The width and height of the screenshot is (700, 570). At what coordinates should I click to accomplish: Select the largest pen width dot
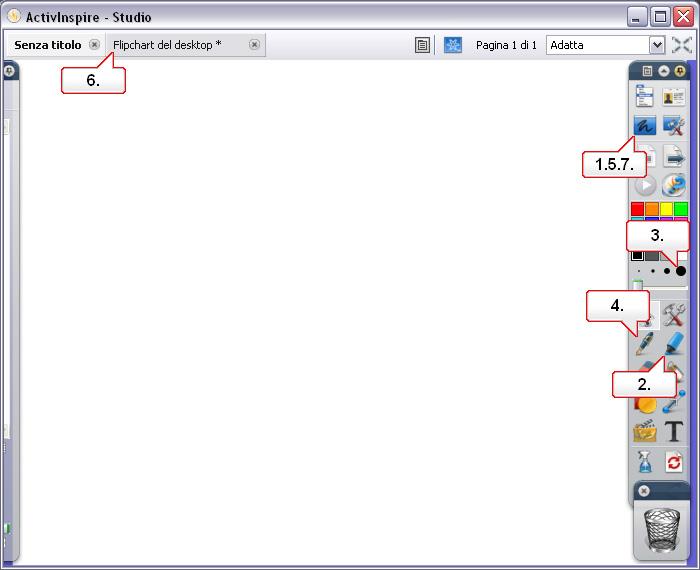tap(681, 271)
